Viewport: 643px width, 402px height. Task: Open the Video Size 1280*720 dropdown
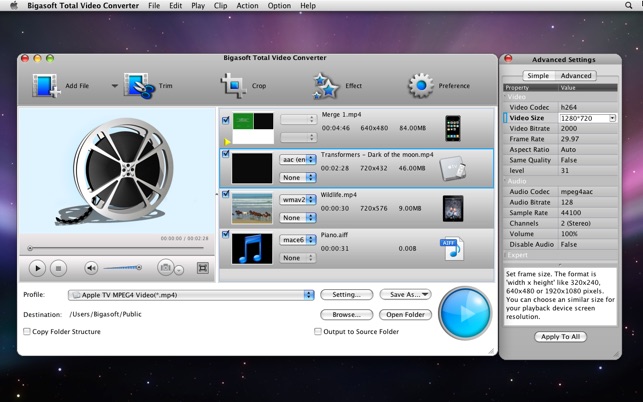(x=612, y=118)
